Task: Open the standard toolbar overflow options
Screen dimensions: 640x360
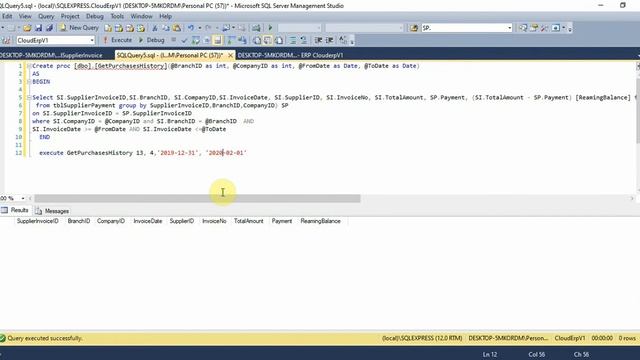Action: pos(570,28)
